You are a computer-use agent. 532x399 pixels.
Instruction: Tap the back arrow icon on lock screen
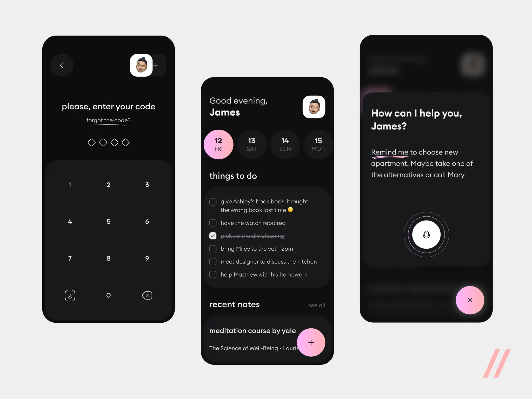pyautogui.click(x=62, y=65)
